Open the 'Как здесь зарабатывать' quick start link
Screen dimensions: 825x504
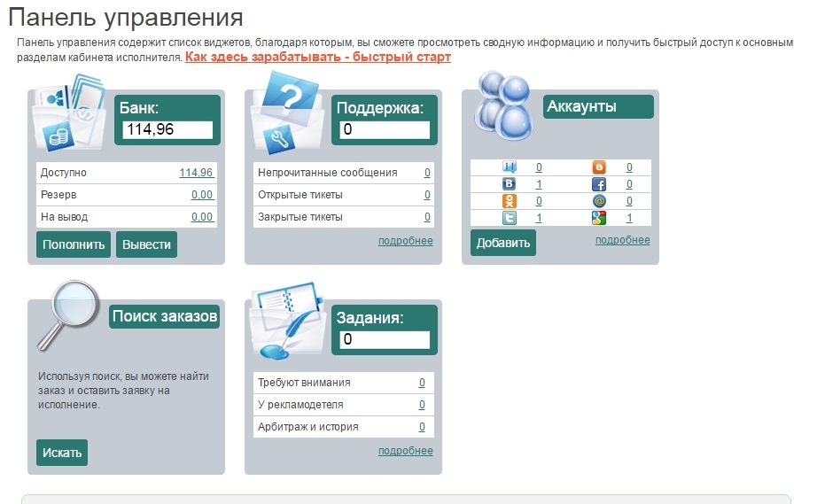point(317,57)
